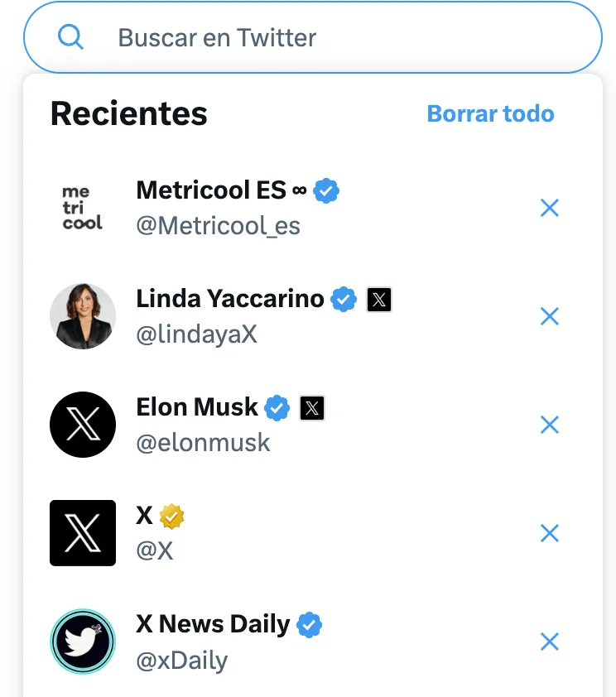The image size is (616, 697).
Task: Open the @lindayaX handle
Action: (196, 334)
